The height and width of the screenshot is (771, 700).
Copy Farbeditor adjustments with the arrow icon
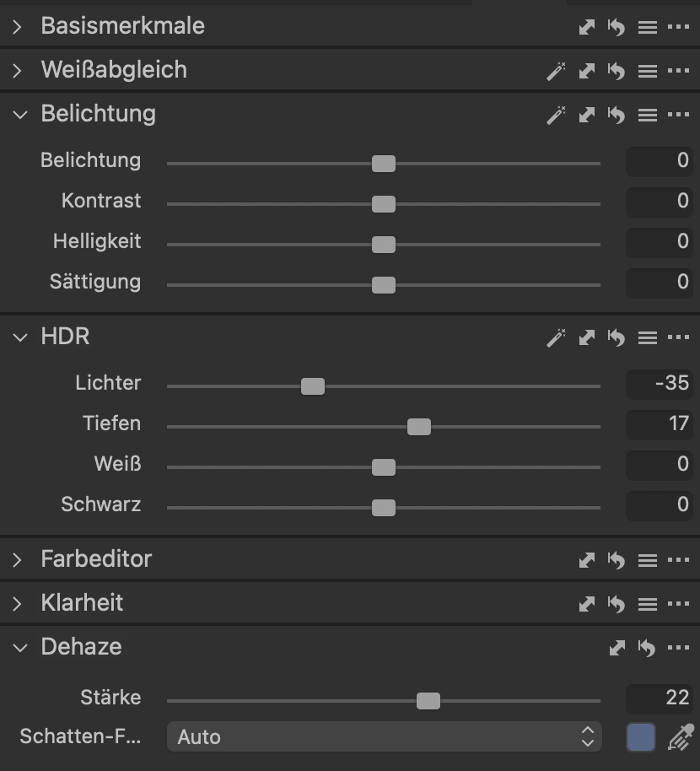587,559
